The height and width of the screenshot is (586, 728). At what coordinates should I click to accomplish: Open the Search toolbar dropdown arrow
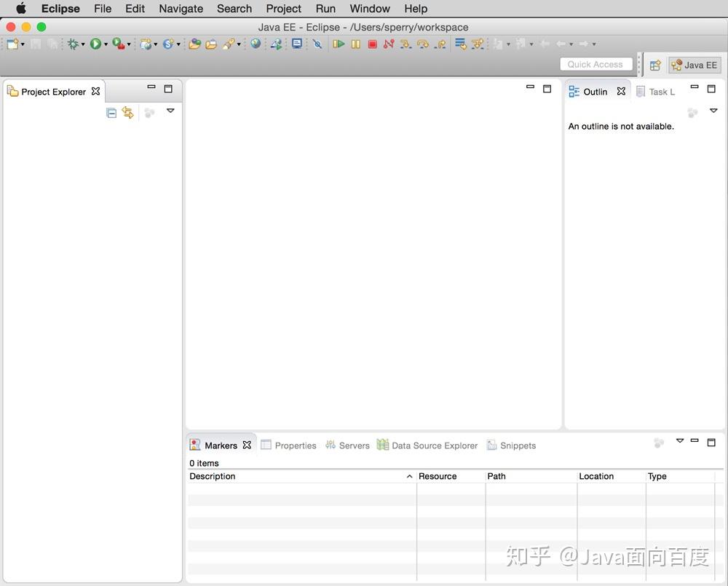239,44
